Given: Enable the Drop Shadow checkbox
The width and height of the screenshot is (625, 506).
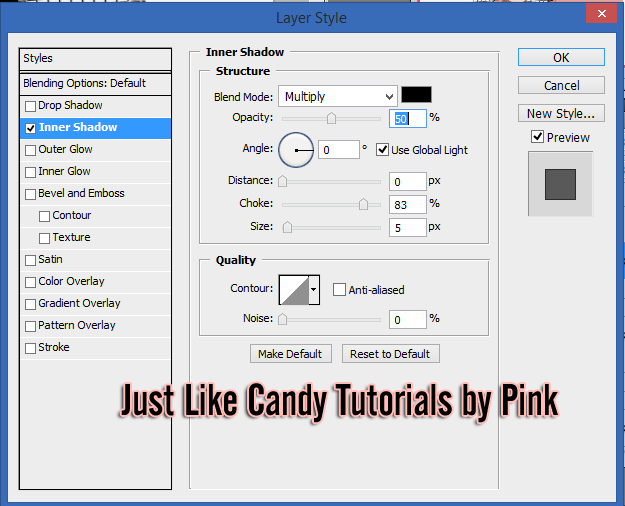Looking at the screenshot, I should pos(30,106).
